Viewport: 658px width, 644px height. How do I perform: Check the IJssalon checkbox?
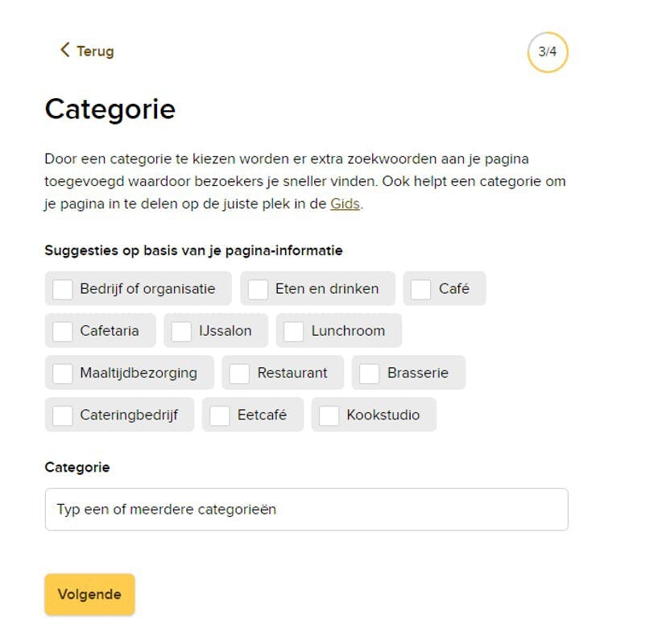[x=182, y=331]
